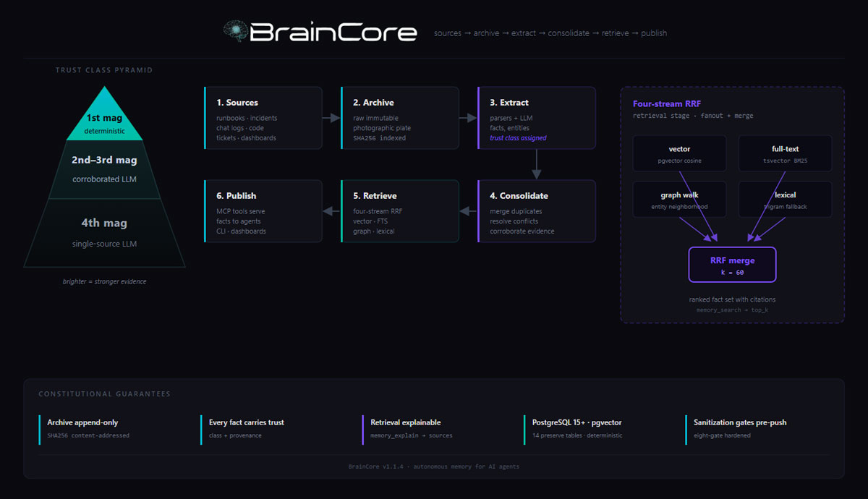Select the lexical trigram fallback stream

pyautogui.click(x=785, y=200)
